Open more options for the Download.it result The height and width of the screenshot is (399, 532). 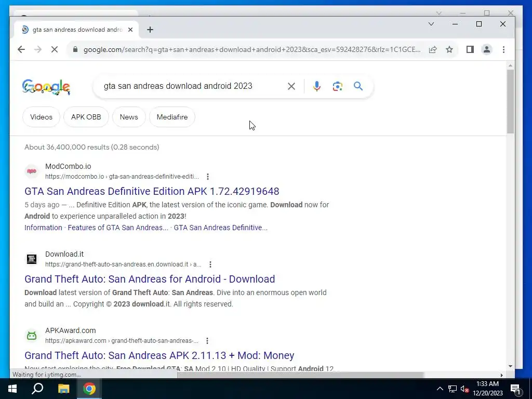(210, 264)
